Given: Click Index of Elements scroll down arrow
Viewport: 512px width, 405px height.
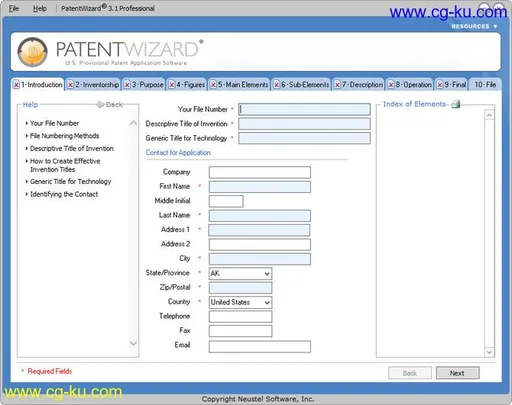Looking at the screenshot, I should tap(489, 352).
